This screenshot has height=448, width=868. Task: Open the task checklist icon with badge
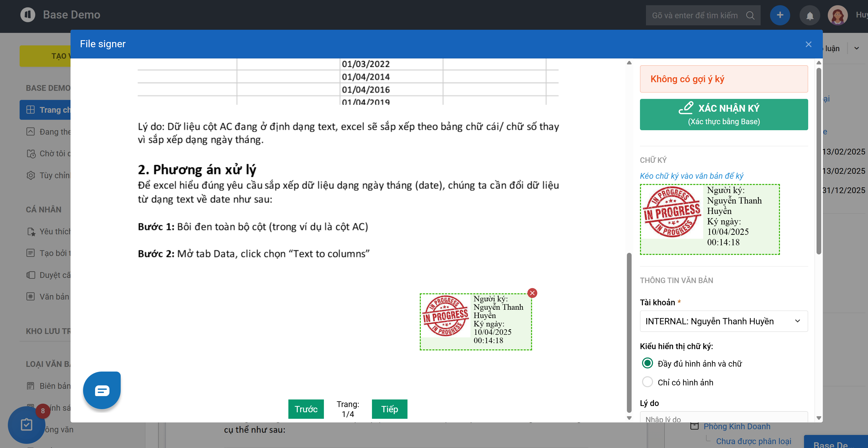point(26,425)
